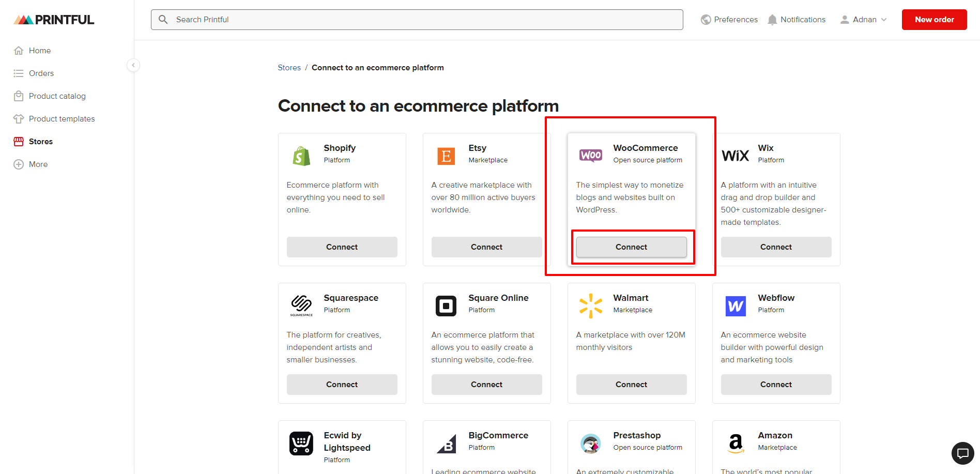This screenshot has width=980, height=474.
Task: Click the Home house icon in sidebar
Action: (19, 51)
